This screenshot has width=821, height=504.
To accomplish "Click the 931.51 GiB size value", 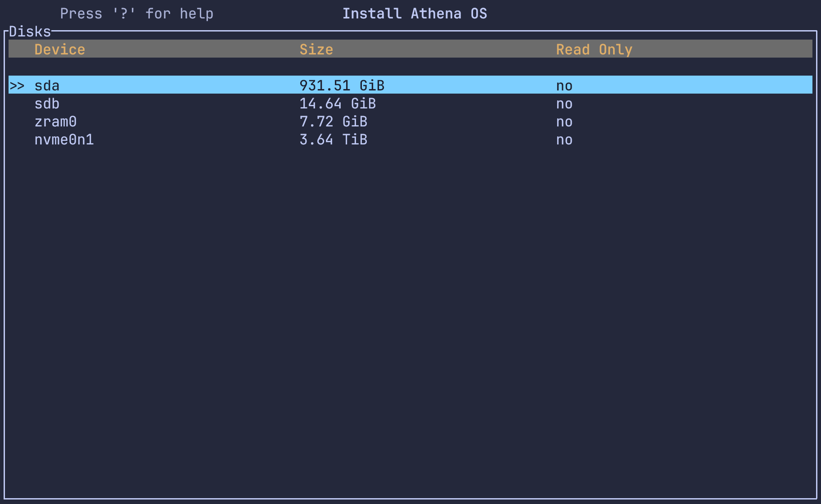I will point(342,85).
